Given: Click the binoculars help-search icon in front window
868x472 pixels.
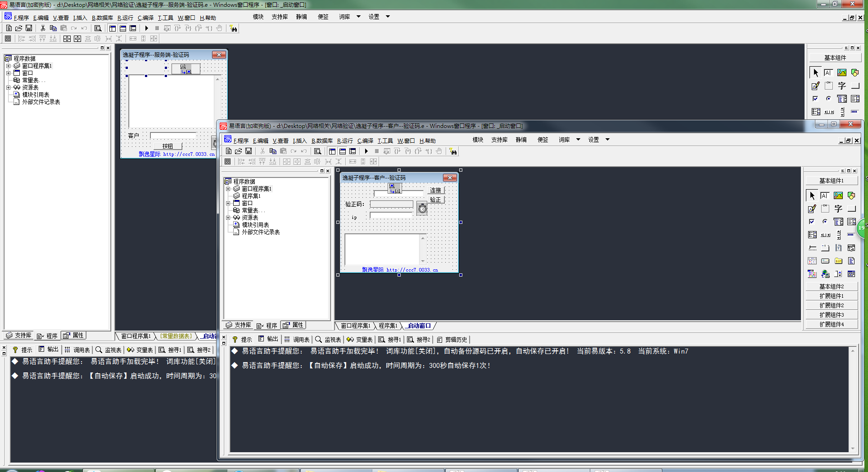Looking at the screenshot, I should 453,151.
